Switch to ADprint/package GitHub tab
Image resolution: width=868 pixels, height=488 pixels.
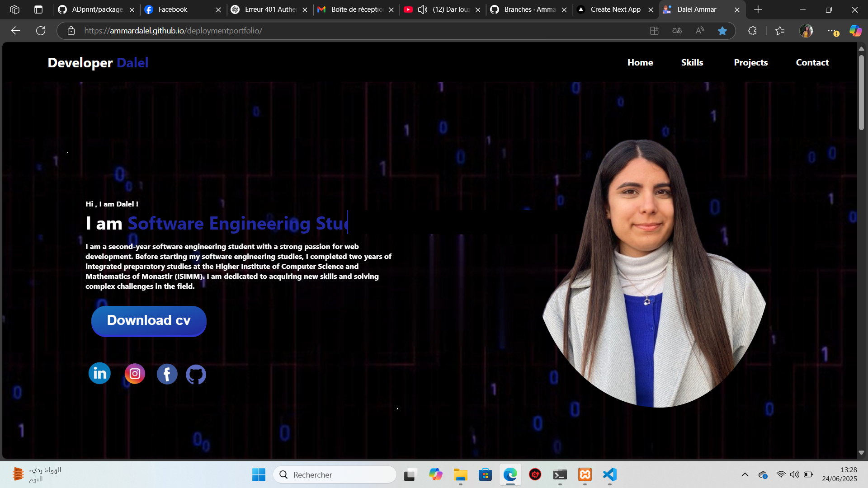97,9
